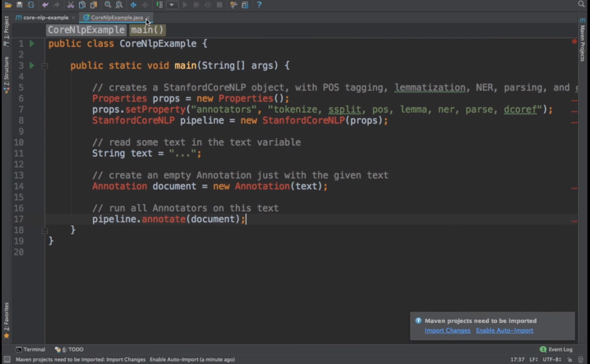Open the Project tool window
The width and height of the screenshot is (590, 364).
(6, 31)
